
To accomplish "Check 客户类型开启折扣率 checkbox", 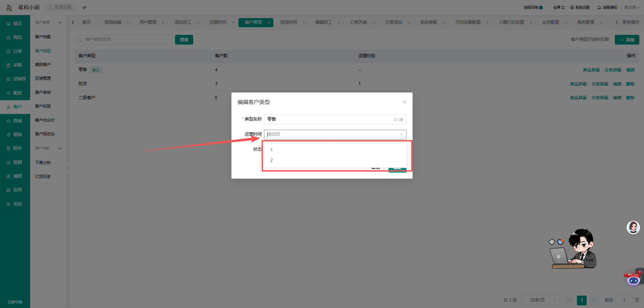I will 566,40.
